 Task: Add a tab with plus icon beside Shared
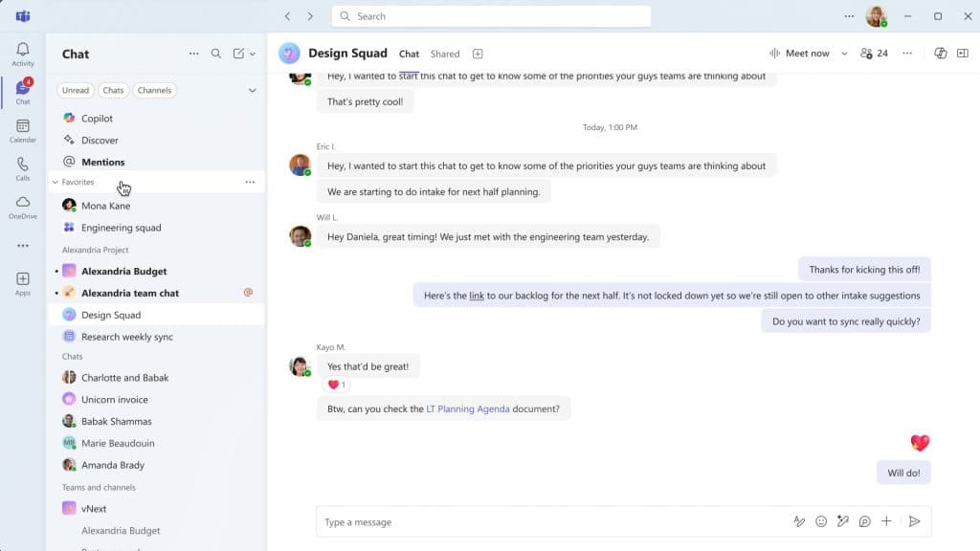pos(478,54)
